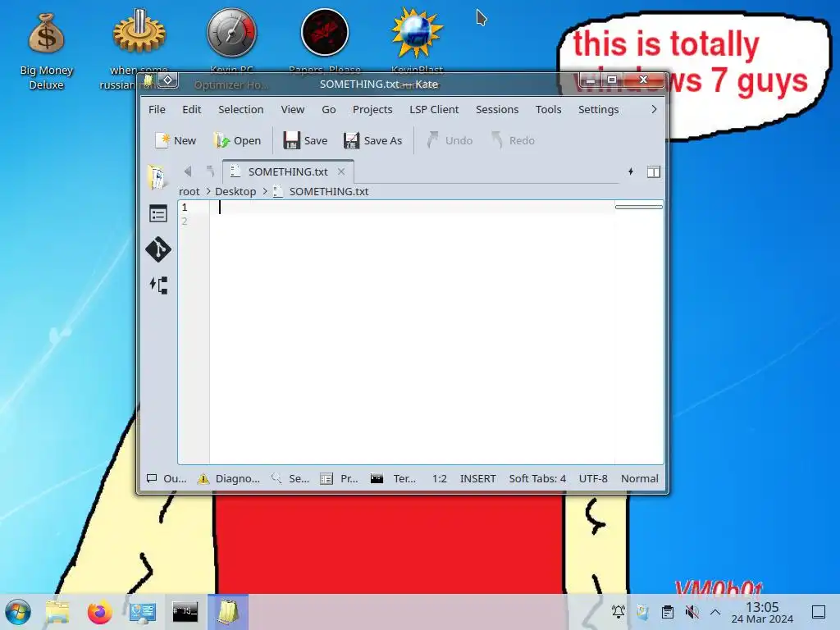The width and height of the screenshot is (840, 630).
Task: Open the Projects menu
Action: [x=372, y=109]
